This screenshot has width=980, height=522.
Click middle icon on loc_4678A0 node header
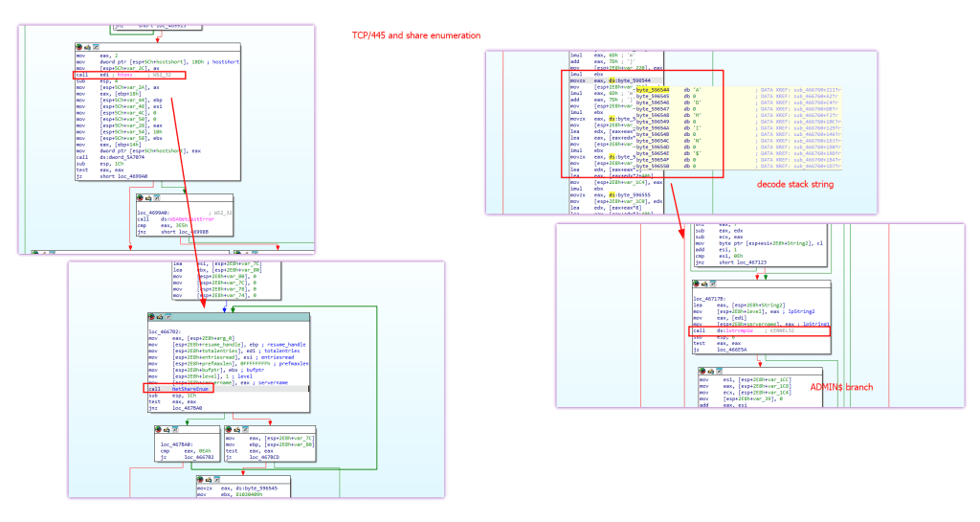(167, 430)
